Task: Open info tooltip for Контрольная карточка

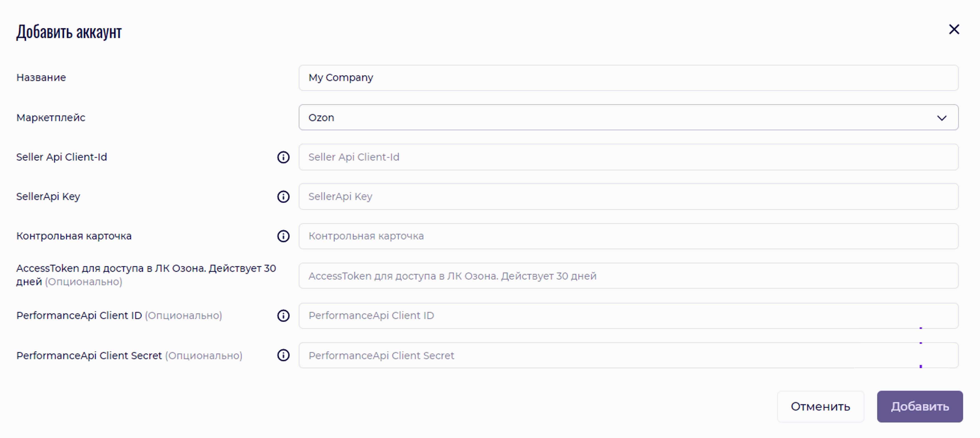Action: [x=283, y=236]
